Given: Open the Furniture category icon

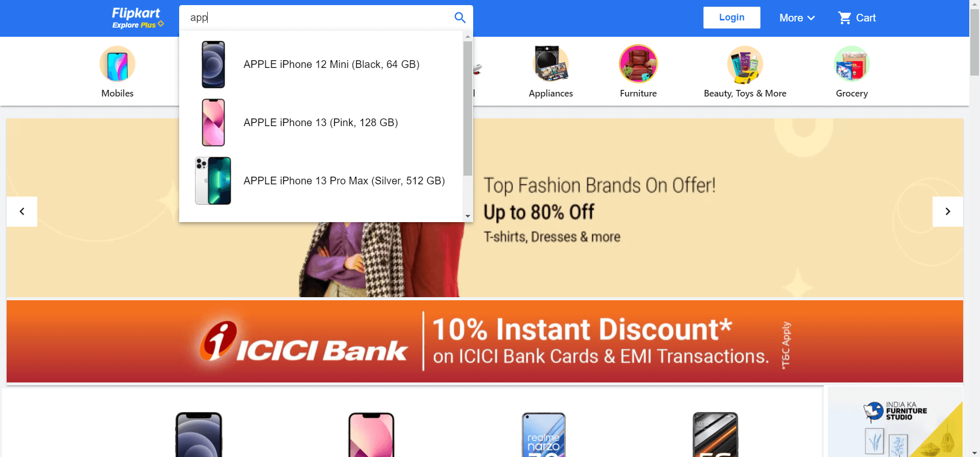Looking at the screenshot, I should point(638,64).
